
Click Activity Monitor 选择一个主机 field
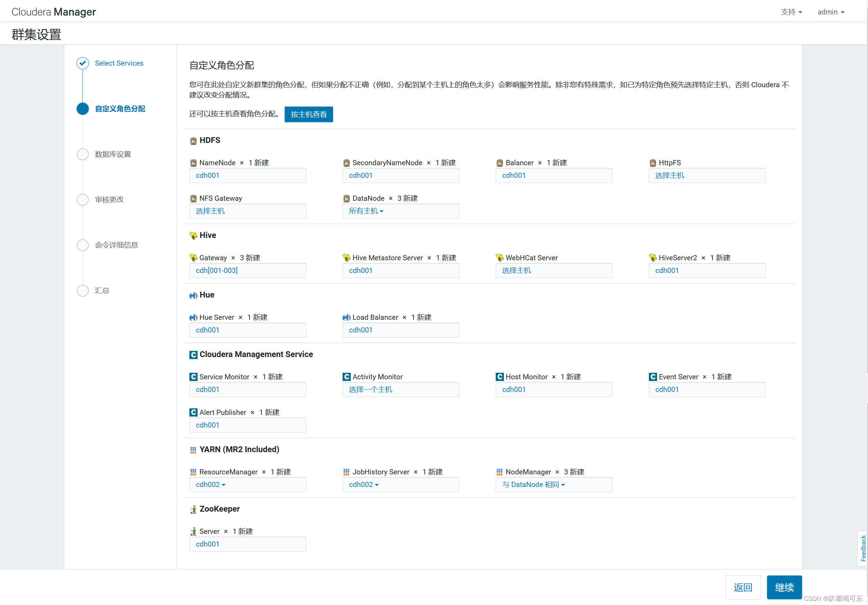(x=401, y=390)
